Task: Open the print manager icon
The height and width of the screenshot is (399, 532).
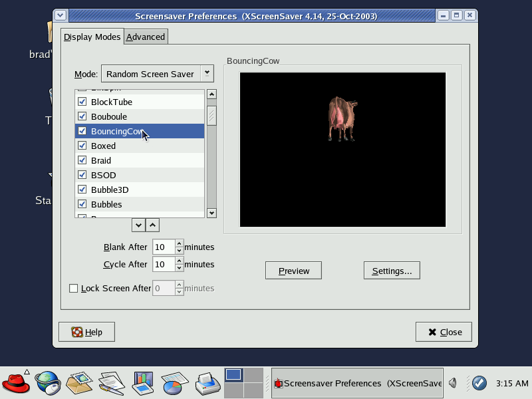Action: [x=207, y=384]
